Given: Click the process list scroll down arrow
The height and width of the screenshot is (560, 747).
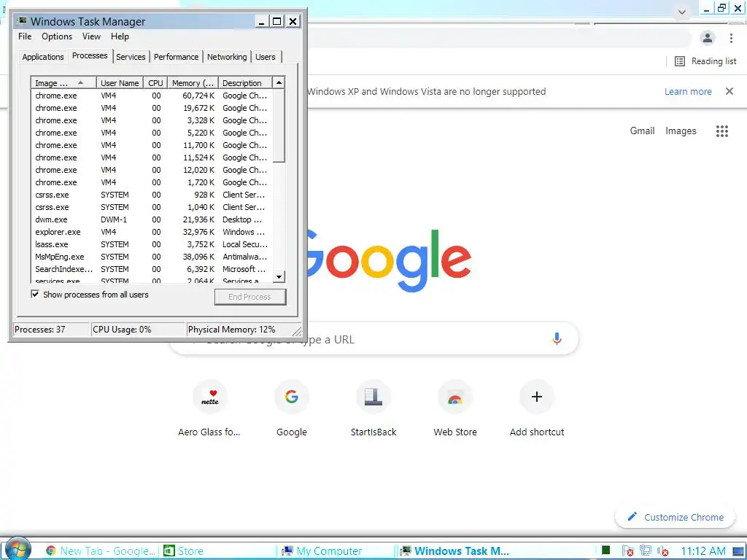Looking at the screenshot, I should click(x=279, y=276).
